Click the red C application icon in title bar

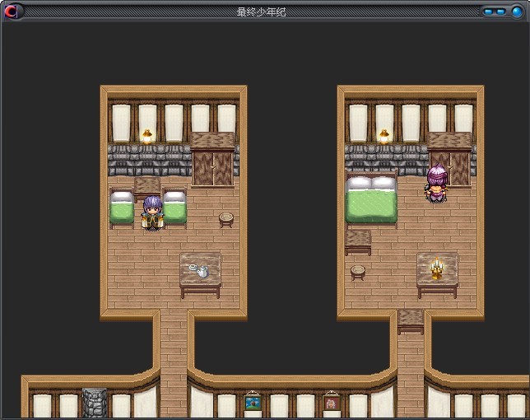11,12
